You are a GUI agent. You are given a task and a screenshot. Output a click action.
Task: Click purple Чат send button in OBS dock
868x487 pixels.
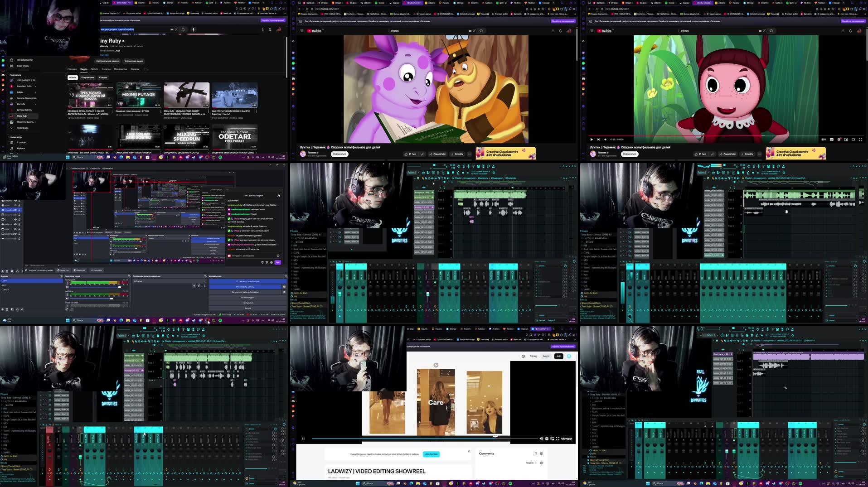coord(278,262)
